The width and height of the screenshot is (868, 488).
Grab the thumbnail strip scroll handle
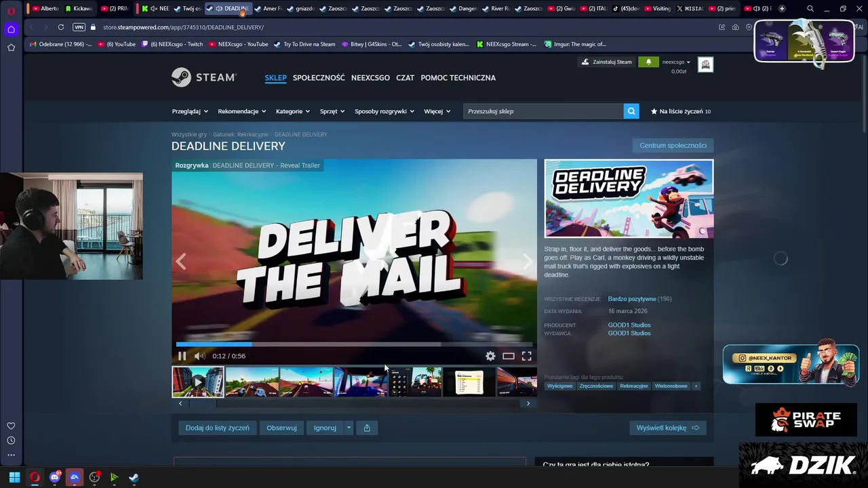tap(203, 403)
